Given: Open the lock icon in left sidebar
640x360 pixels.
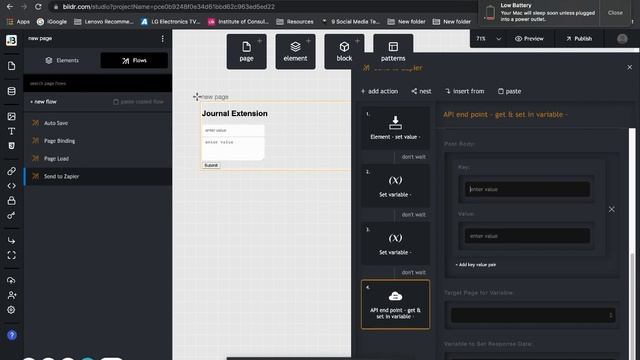Looking at the screenshot, I should tap(11, 200).
